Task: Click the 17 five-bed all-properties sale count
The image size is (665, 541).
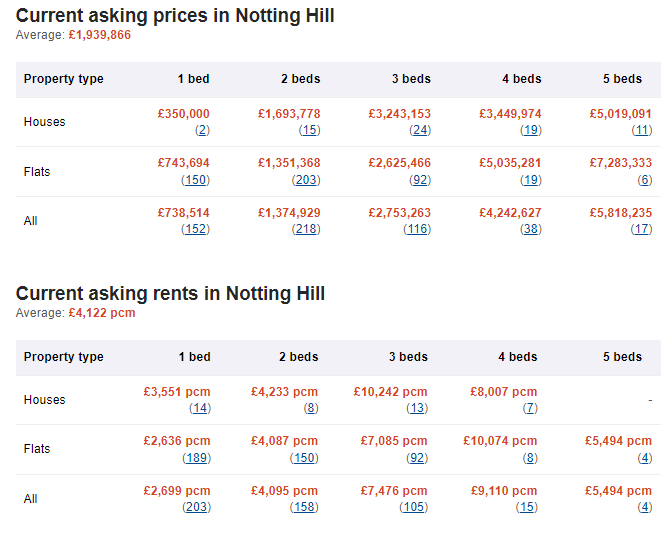Action: [x=641, y=229]
